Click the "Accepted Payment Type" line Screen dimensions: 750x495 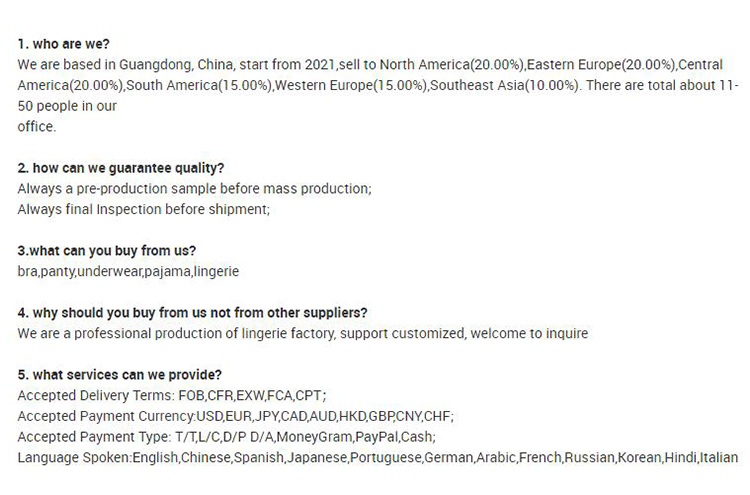[x=227, y=437]
